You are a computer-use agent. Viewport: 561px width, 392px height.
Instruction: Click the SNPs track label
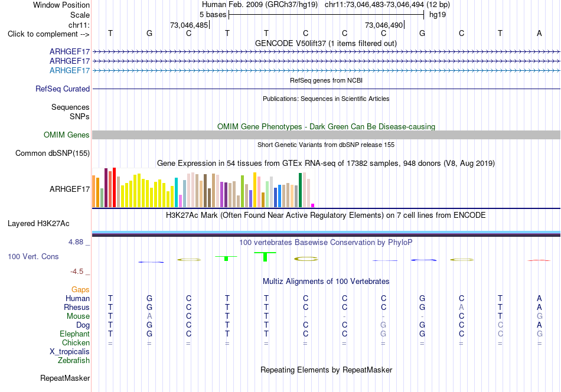click(80, 116)
